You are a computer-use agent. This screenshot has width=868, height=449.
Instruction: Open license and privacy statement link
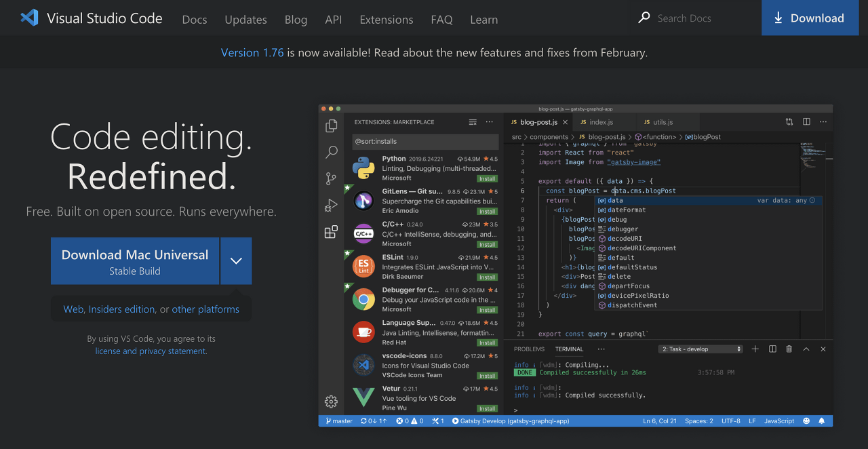tap(151, 351)
